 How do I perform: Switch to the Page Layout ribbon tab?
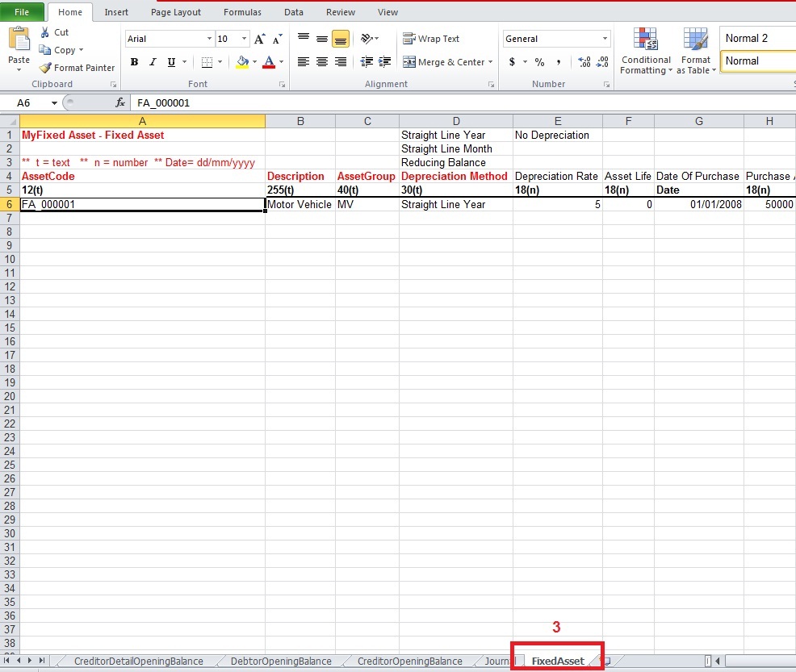pos(175,12)
